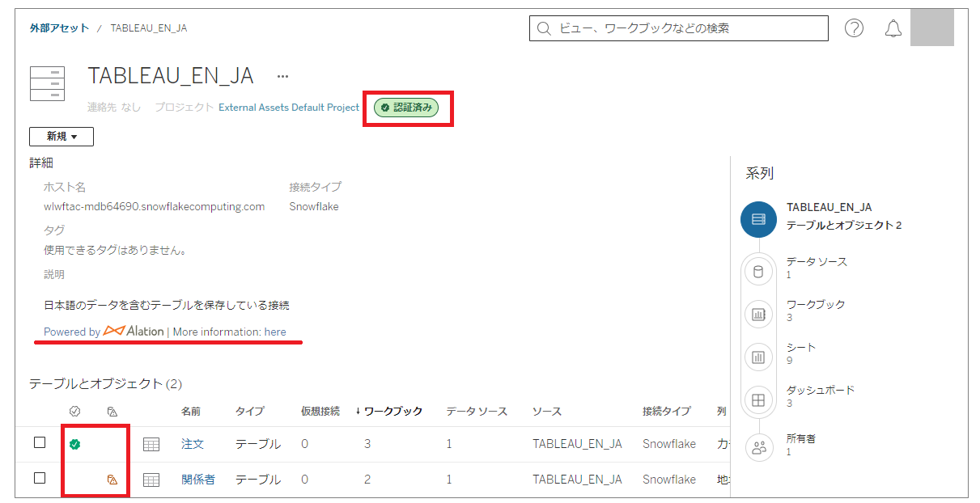Click the database cabinet icon beside the title
Image resolution: width=980 pixels, height=503 pixels.
47,84
